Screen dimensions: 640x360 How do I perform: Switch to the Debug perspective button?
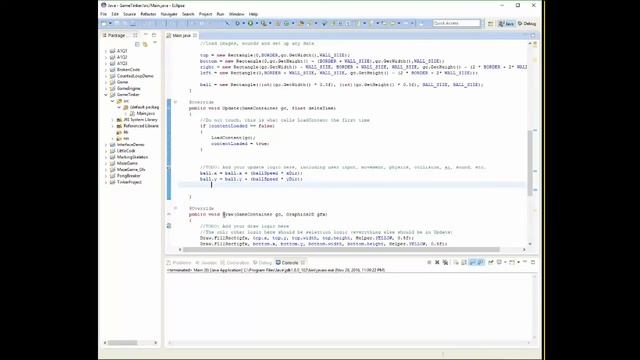(527, 24)
